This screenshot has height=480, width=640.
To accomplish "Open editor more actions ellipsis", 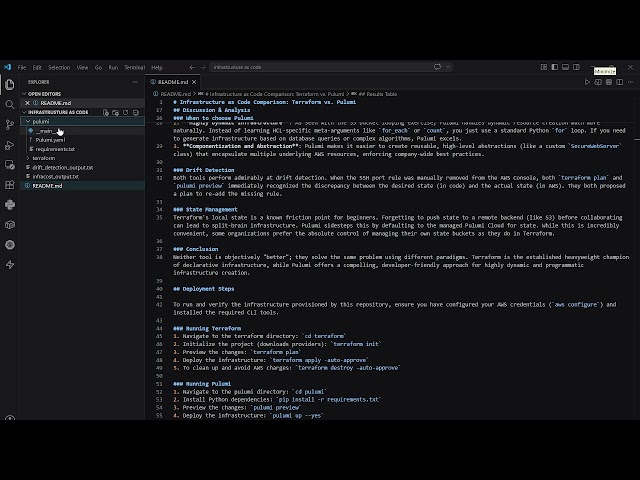I will tap(631, 82).
